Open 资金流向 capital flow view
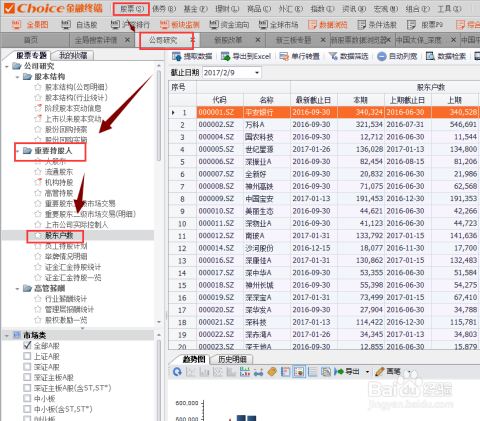This screenshot has width=480, height=421. (x=229, y=24)
